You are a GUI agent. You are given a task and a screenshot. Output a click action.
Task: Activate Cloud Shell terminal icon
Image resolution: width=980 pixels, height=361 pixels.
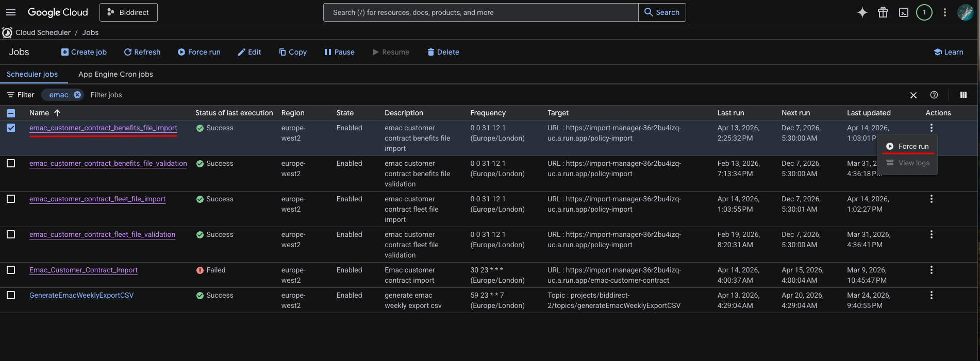pos(904,12)
